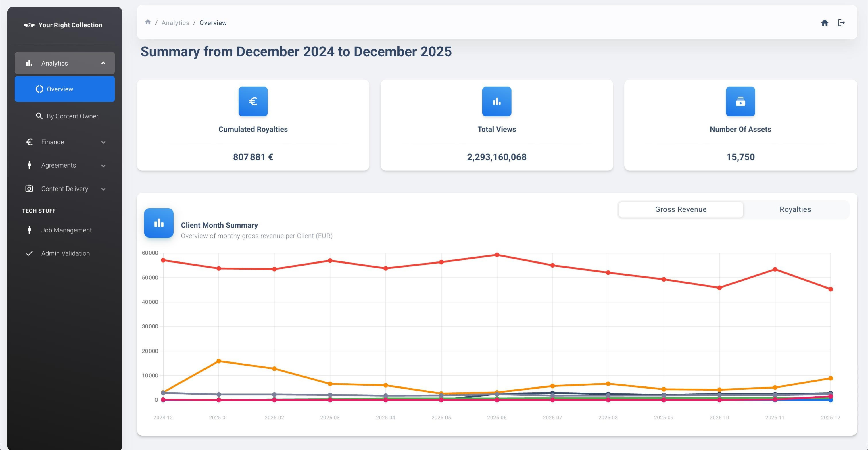Click the breadcrumb home icon

pyautogui.click(x=147, y=22)
